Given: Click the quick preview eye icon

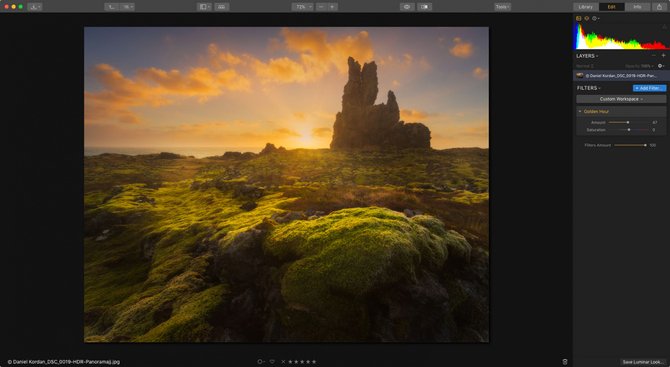Looking at the screenshot, I should tap(407, 7).
